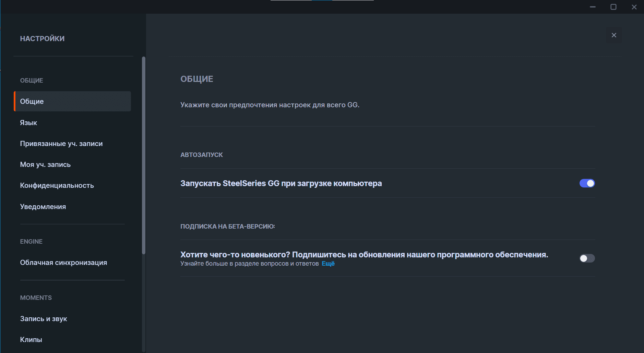
Task: Open the "Ещё" link about beta FAQ
Action: coord(328,264)
